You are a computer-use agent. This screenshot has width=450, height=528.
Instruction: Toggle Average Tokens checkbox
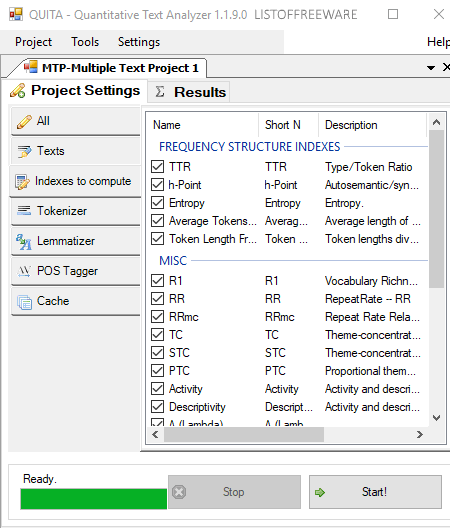click(158, 221)
